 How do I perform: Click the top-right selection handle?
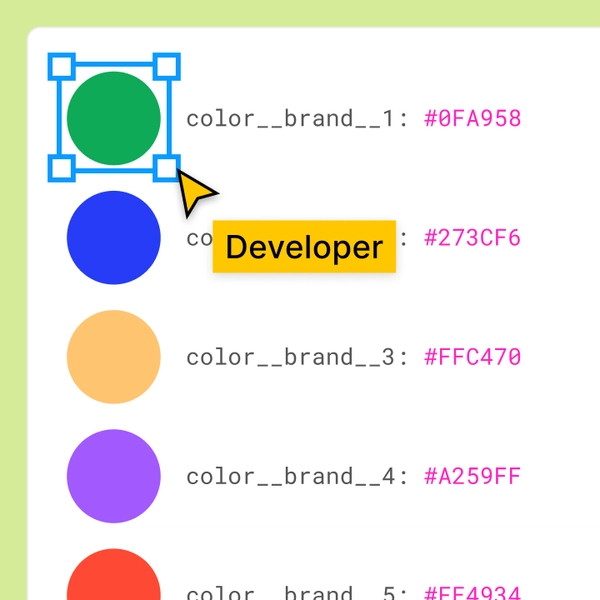pyautogui.click(x=166, y=67)
